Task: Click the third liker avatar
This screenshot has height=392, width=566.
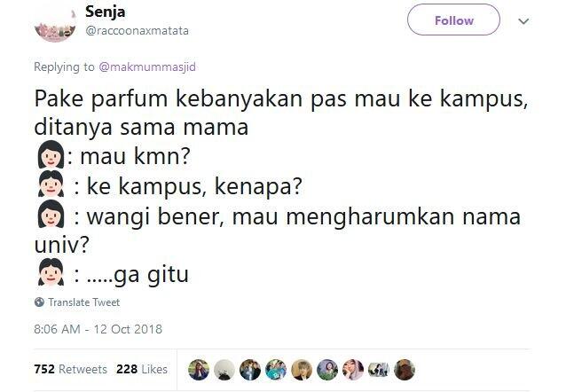Action: point(250,369)
